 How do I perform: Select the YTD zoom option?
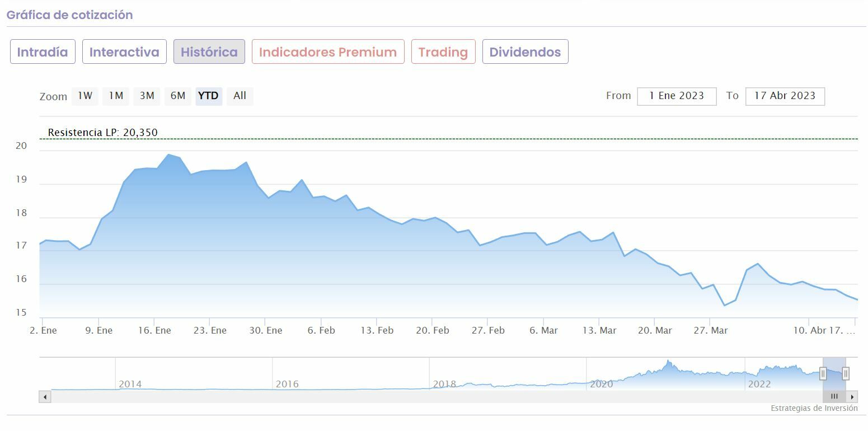click(209, 96)
